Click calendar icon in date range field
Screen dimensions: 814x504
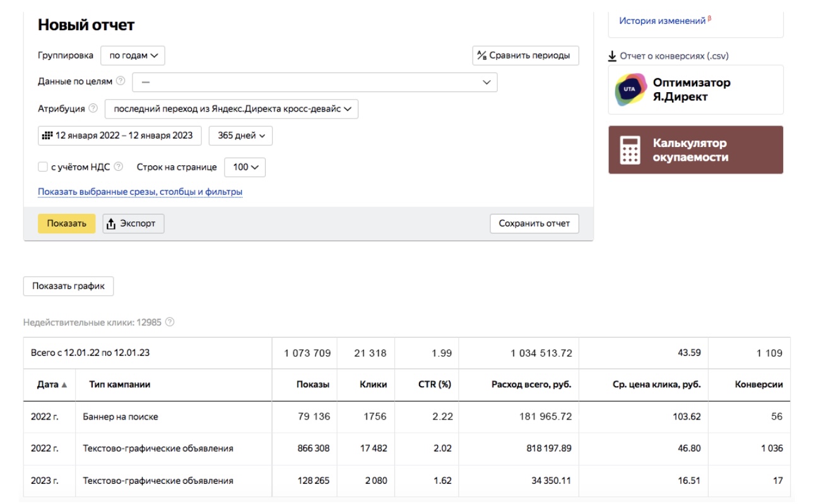point(47,136)
